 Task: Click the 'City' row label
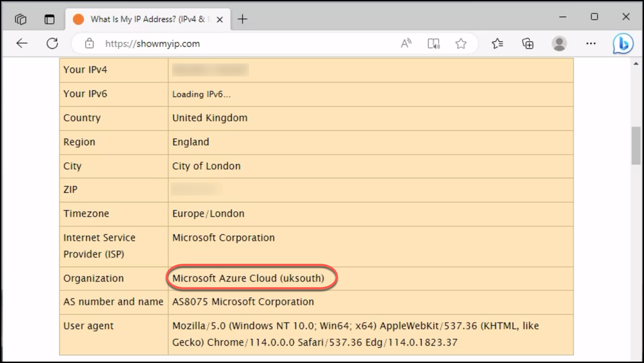[114, 166]
